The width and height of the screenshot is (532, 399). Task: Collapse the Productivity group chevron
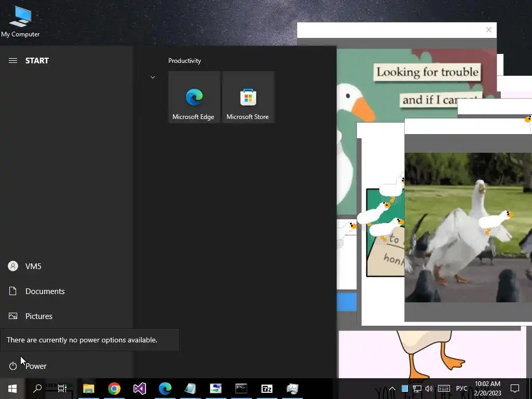[153, 77]
